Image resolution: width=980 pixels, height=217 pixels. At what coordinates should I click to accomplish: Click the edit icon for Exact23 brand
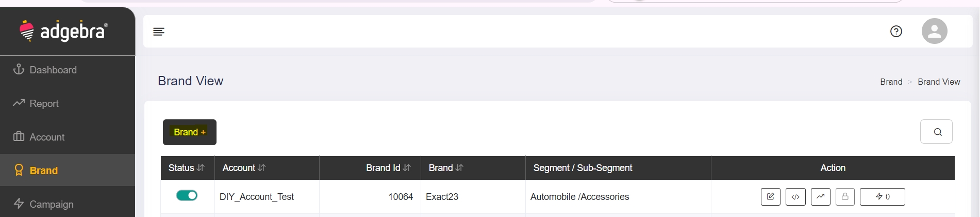pos(770,197)
